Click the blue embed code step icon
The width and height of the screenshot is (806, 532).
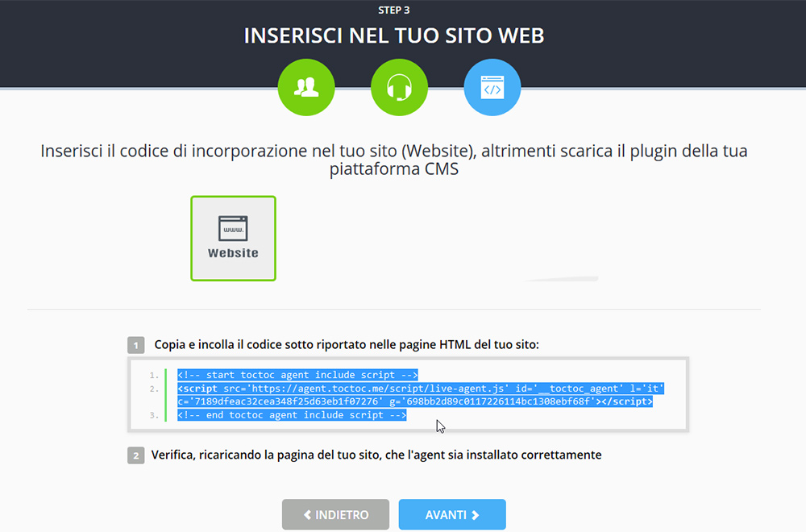492,87
